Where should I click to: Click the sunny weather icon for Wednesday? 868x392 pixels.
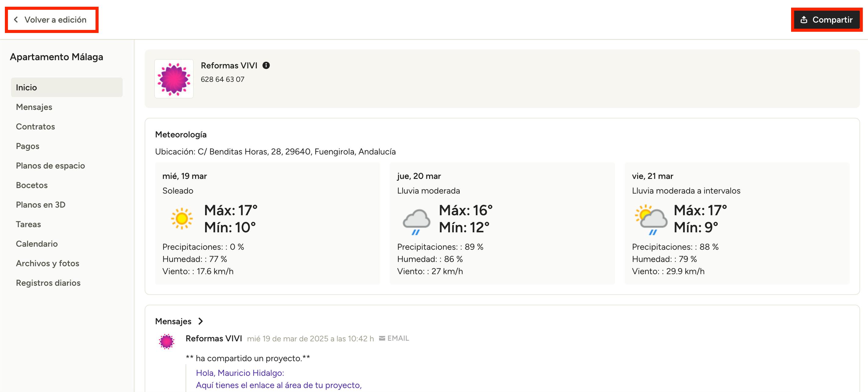coord(182,219)
